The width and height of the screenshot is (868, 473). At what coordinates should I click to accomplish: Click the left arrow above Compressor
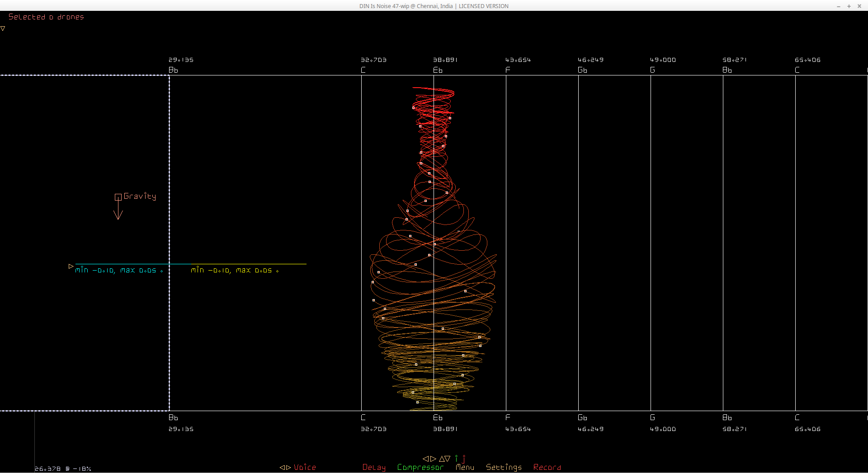click(425, 459)
